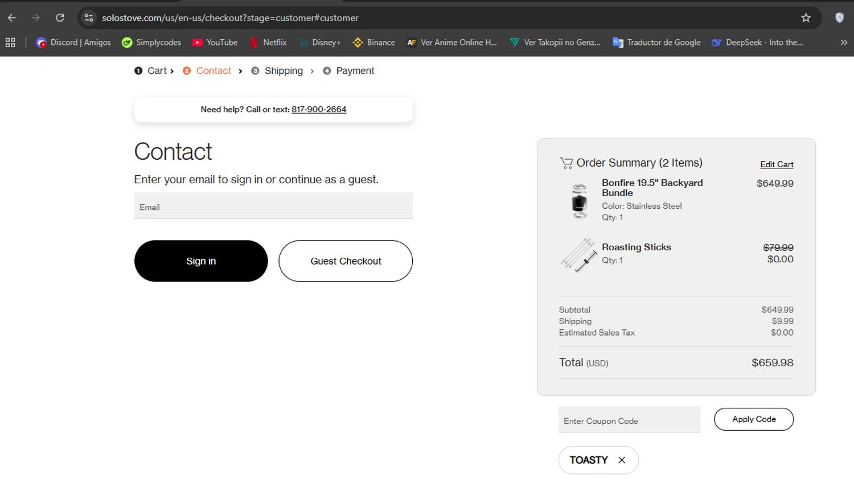The width and height of the screenshot is (854, 504).
Task: Open Discord | Amigos bookmark
Action: tap(73, 42)
